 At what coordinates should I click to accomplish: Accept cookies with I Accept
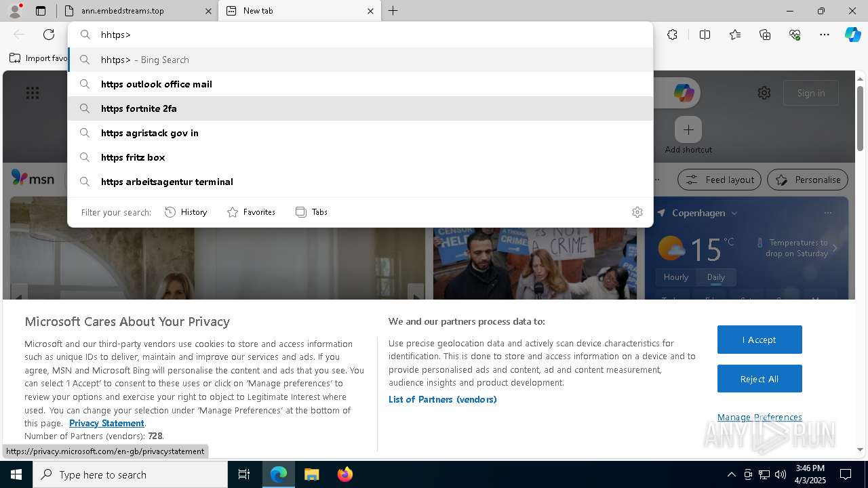coord(759,340)
